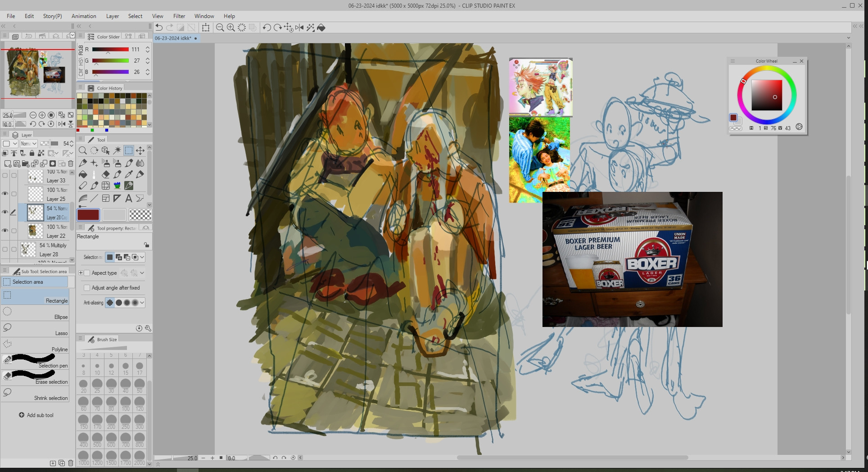Select the Text tool
The width and height of the screenshot is (868, 472).
(129, 198)
